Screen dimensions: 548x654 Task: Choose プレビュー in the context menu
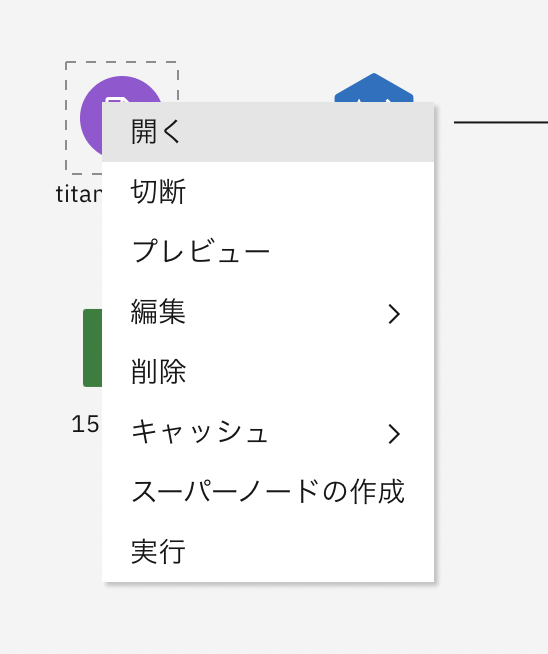(x=201, y=251)
